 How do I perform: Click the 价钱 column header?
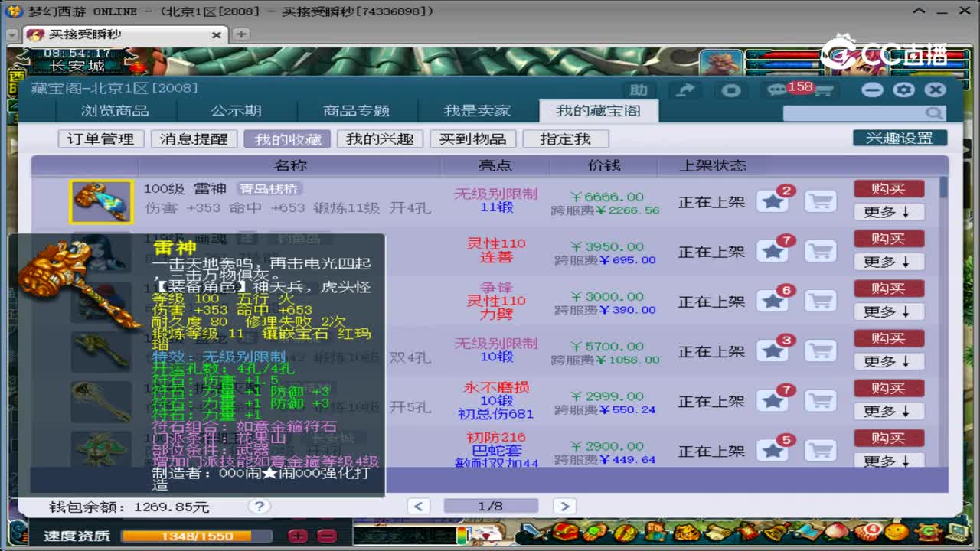point(605,165)
